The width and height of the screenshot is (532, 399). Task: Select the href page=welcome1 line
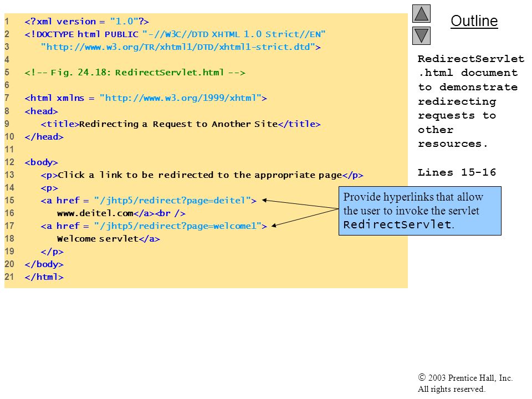tap(154, 226)
